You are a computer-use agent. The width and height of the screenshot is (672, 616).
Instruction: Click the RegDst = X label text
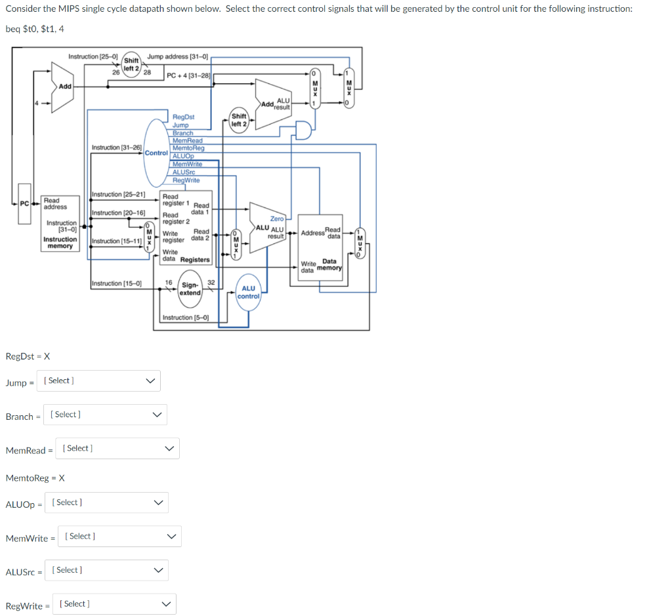point(27,356)
